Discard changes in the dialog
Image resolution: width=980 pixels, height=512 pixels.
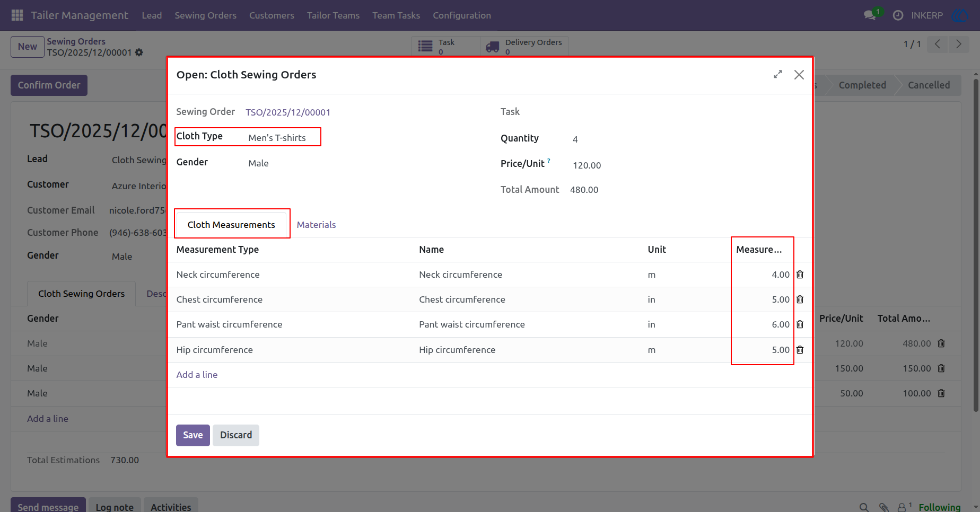[x=236, y=435]
